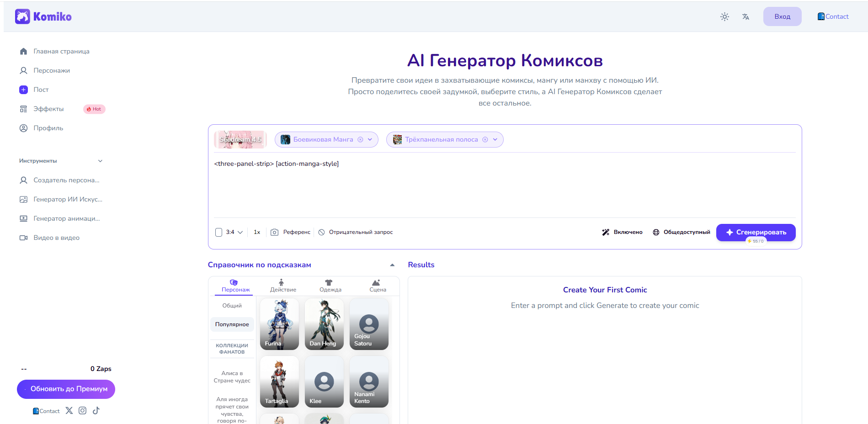This screenshot has width=868, height=424.
Task: Toggle the light/dark theme sun icon
Action: [x=724, y=16]
